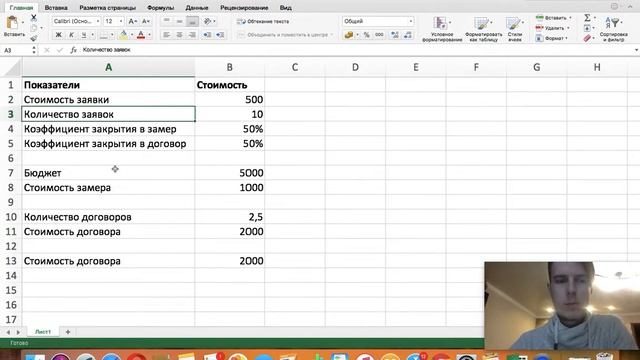
Task: Select the Лист1 sheet tab
Action: coord(43,332)
